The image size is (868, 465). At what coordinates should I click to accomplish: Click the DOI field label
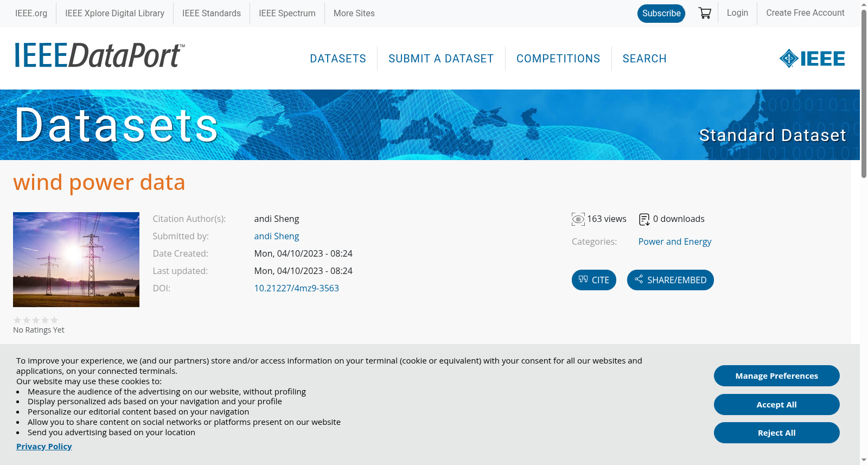(162, 288)
